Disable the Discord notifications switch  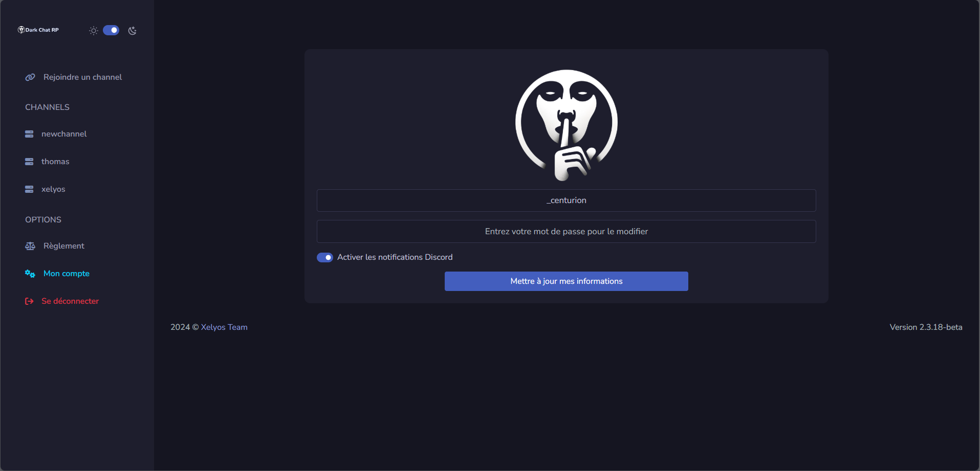pyautogui.click(x=325, y=257)
